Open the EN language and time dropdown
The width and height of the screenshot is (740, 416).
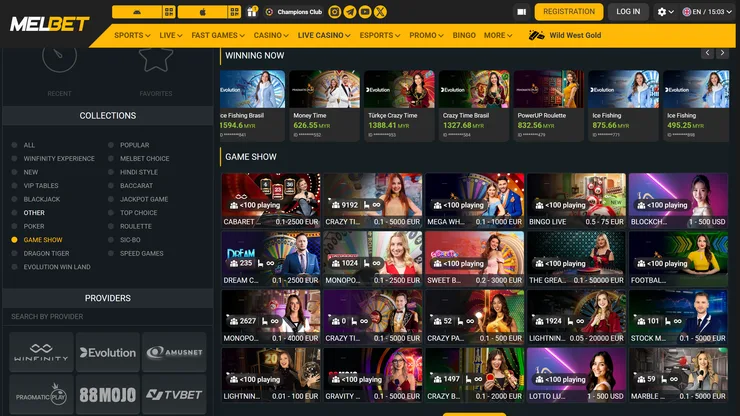pos(707,12)
